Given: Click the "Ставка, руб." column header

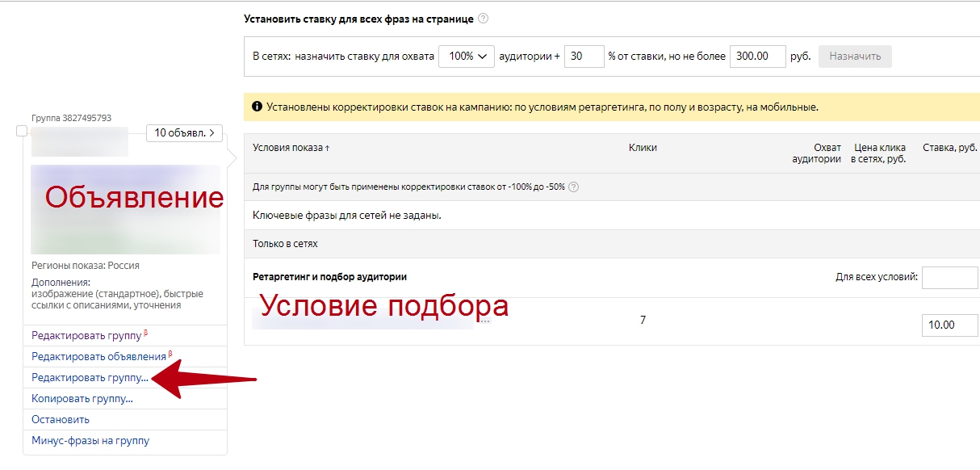Looking at the screenshot, I should [950, 148].
